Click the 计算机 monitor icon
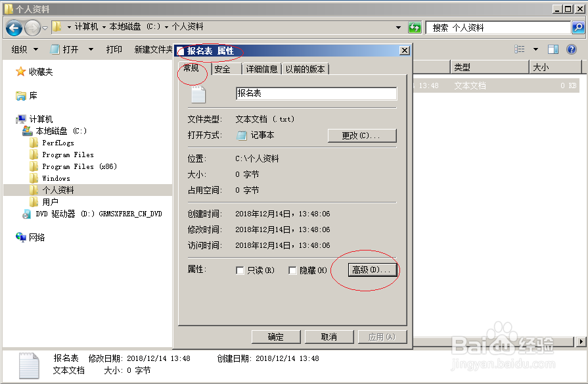 point(21,120)
